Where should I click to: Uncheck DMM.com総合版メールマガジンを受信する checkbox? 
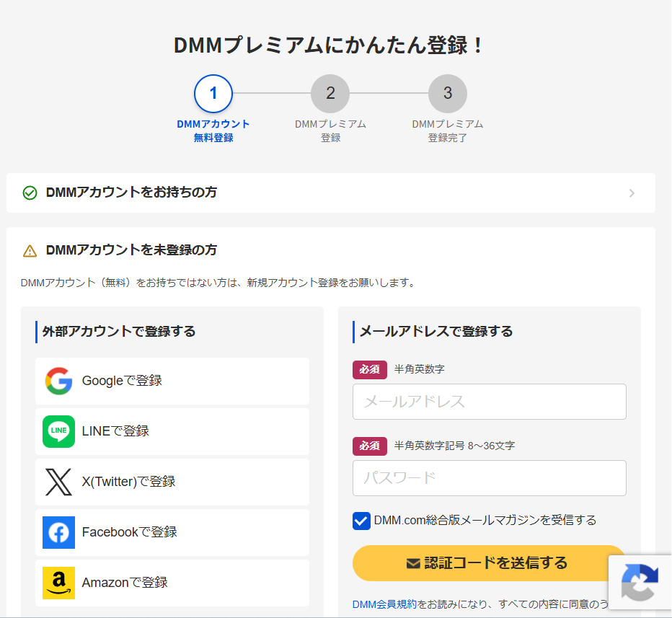361,521
